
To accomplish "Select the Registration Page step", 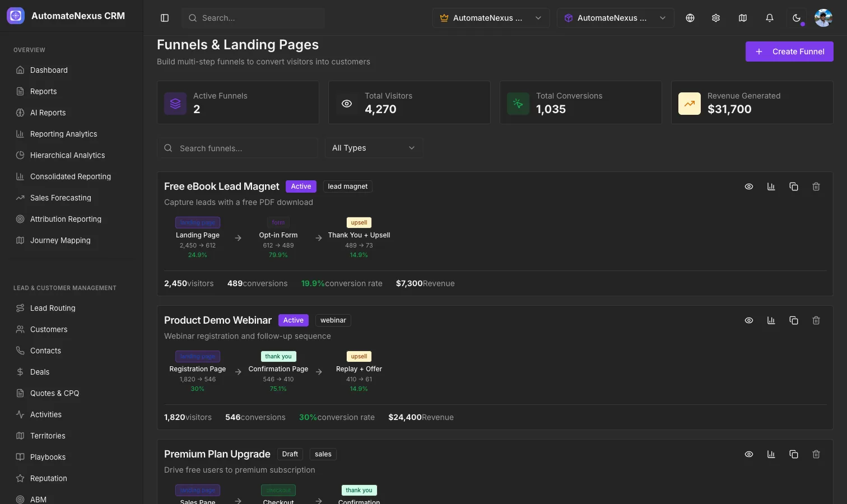I will pyautogui.click(x=198, y=372).
